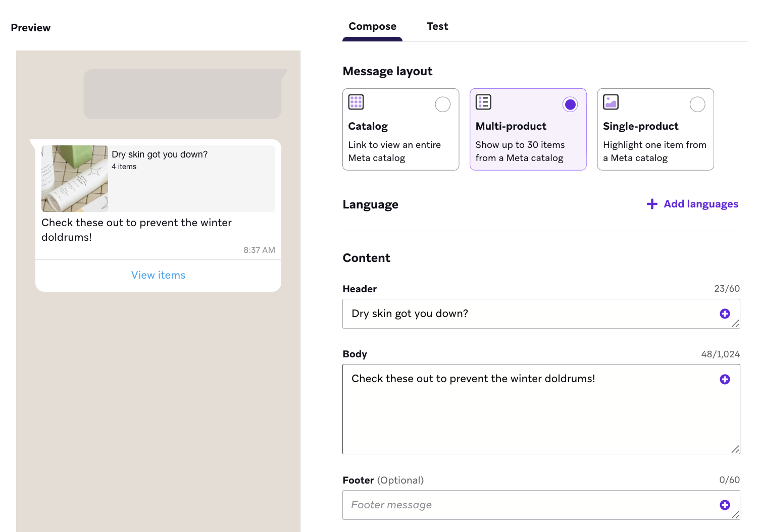Click the Single-product image icon
758x532 pixels.
click(x=611, y=102)
